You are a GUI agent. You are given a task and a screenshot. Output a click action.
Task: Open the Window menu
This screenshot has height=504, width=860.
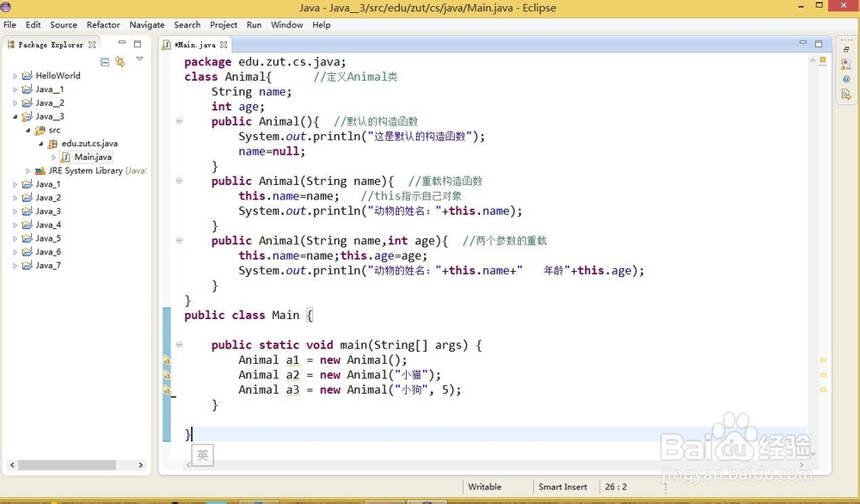(287, 25)
